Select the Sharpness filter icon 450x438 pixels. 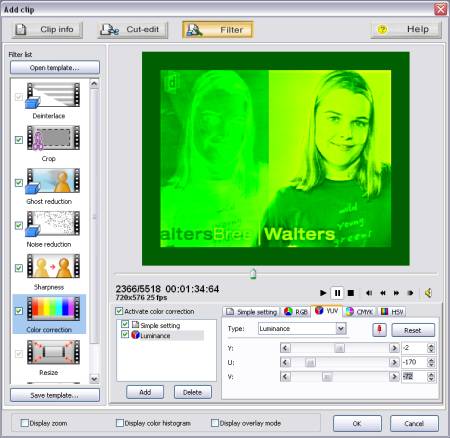click(53, 266)
